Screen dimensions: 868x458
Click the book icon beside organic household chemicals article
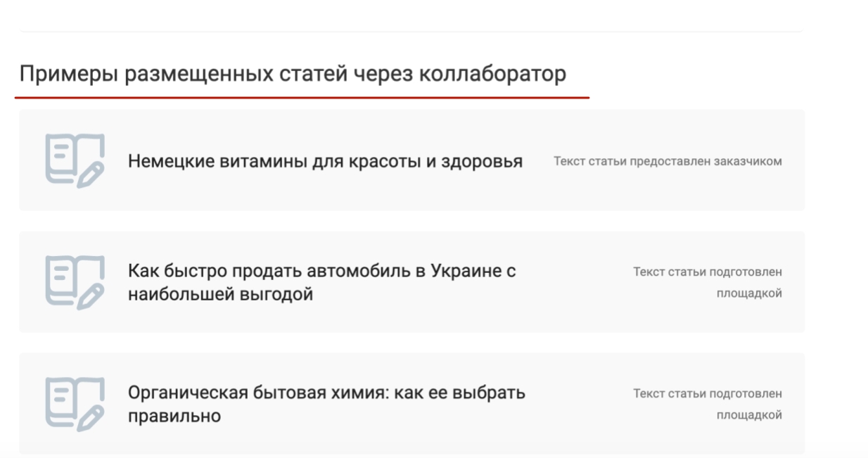click(75, 404)
